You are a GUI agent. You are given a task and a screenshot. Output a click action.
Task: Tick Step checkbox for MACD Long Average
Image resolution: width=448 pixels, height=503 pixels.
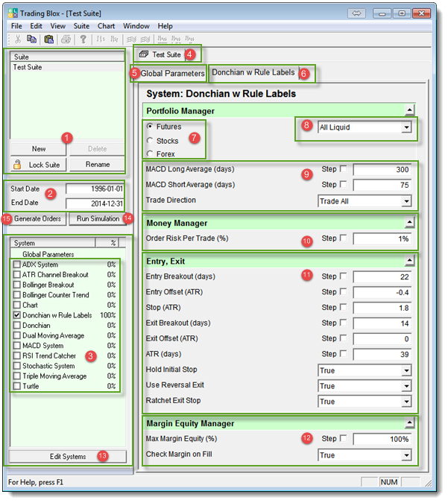[x=343, y=168]
